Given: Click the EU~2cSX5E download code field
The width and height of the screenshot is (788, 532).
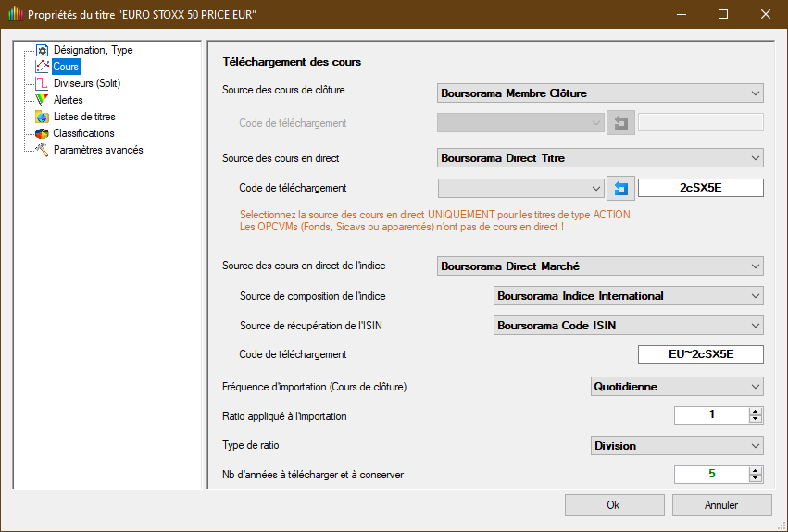Looking at the screenshot, I should pyautogui.click(x=700, y=355).
